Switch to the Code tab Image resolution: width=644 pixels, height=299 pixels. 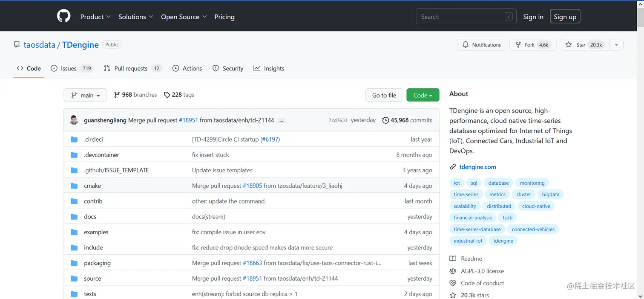point(29,68)
